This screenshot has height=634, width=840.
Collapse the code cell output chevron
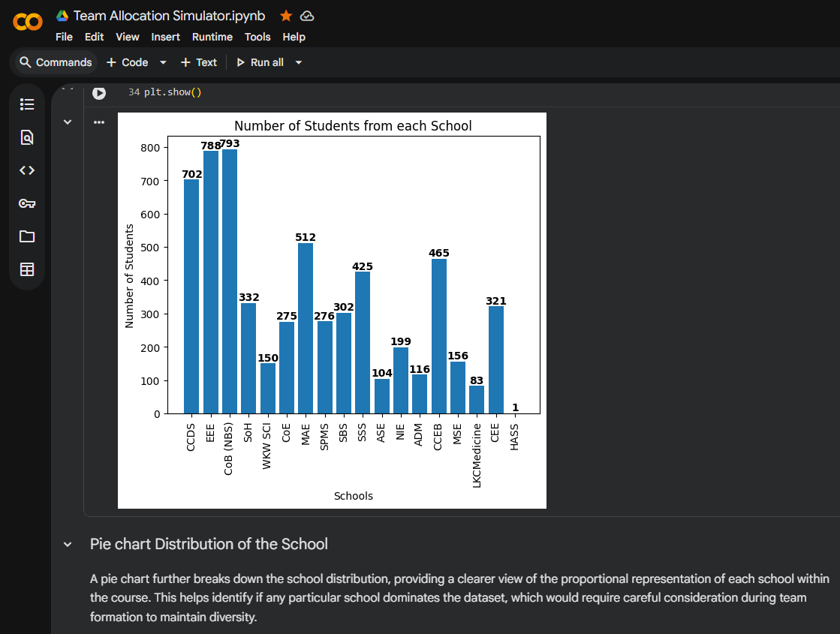pyautogui.click(x=68, y=122)
